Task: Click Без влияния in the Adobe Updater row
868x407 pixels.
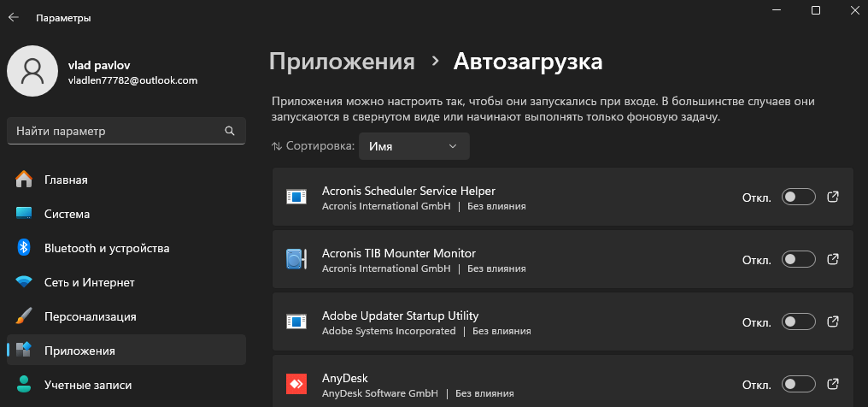Action: 501,331
